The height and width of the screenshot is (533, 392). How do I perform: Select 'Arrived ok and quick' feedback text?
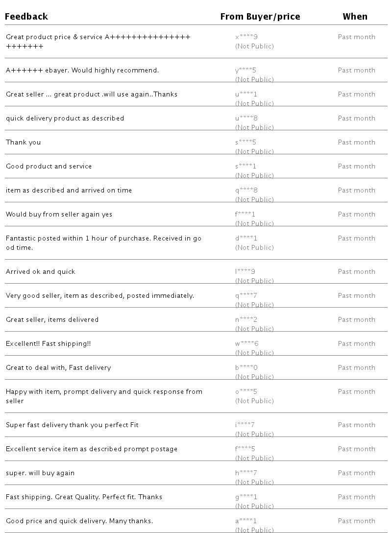[x=40, y=271]
